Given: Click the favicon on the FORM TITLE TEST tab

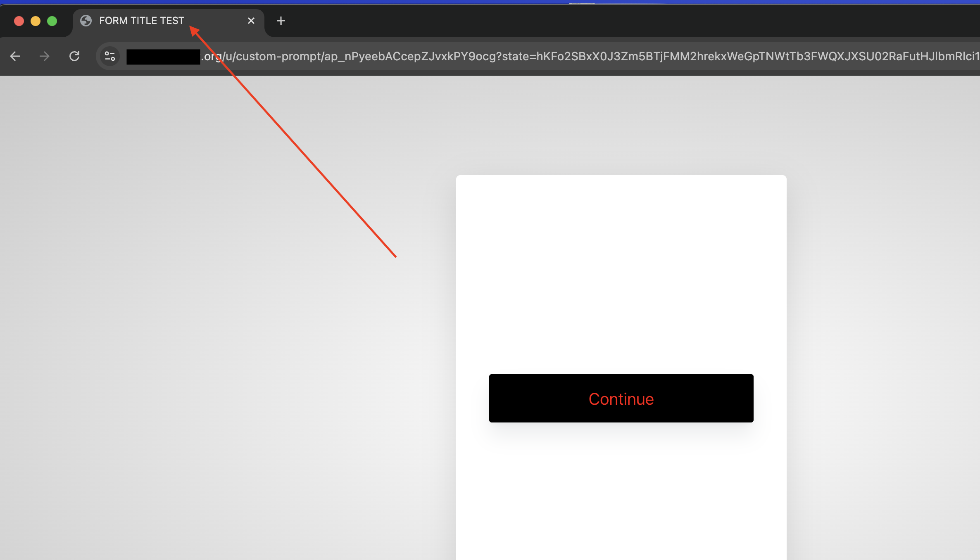Looking at the screenshot, I should pos(86,21).
